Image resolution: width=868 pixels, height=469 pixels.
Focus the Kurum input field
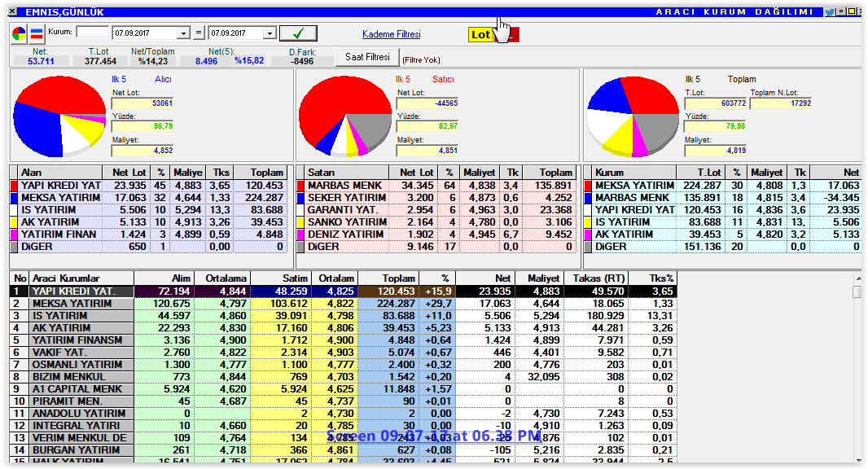click(93, 32)
